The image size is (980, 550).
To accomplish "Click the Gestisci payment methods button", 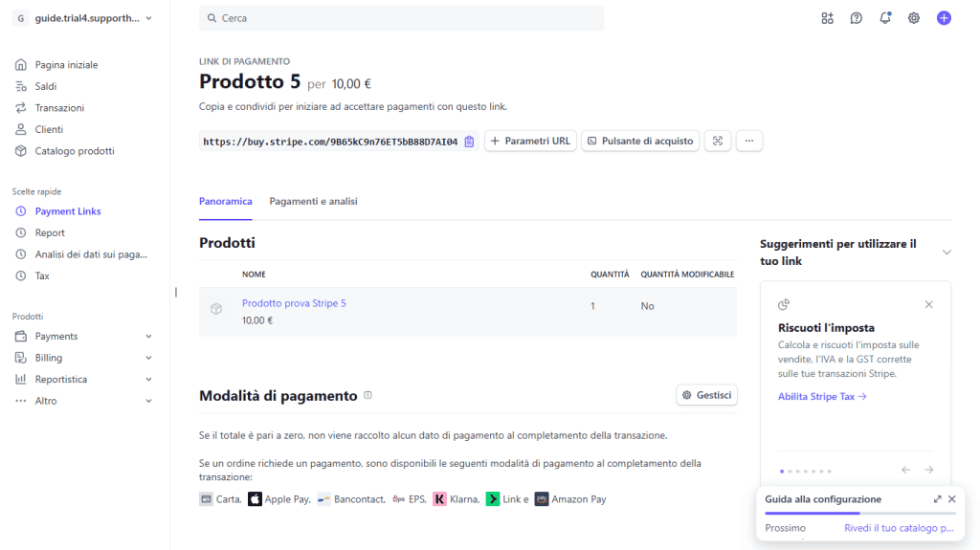I will 706,395.
